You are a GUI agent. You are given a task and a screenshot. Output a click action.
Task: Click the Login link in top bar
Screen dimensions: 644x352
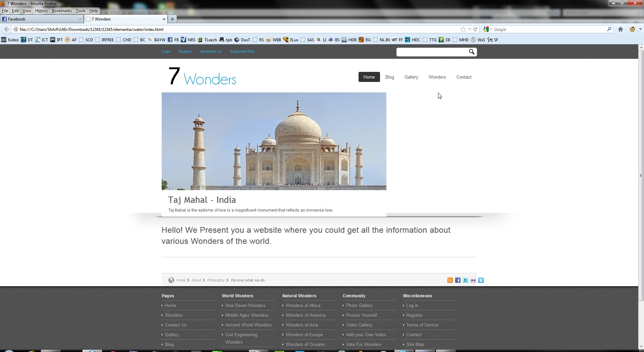[x=166, y=51]
